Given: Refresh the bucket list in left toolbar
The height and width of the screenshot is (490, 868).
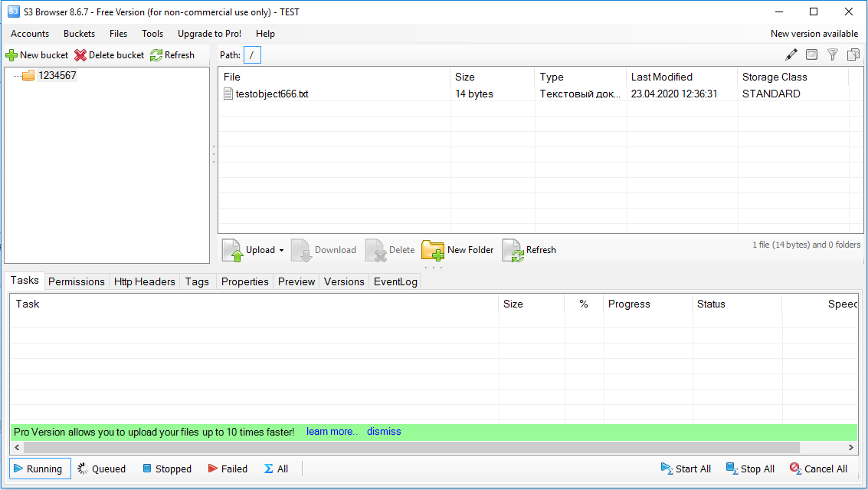Looking at the screenshot, I should (x=172, y=55).
